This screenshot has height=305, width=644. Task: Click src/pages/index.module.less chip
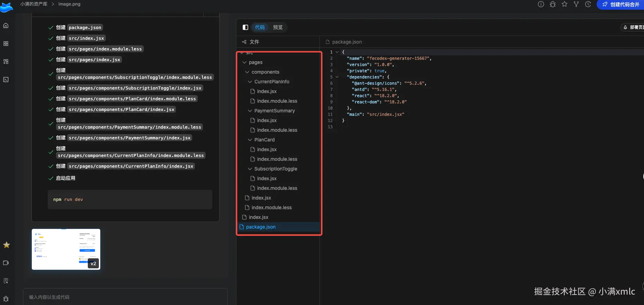[105, 49]
